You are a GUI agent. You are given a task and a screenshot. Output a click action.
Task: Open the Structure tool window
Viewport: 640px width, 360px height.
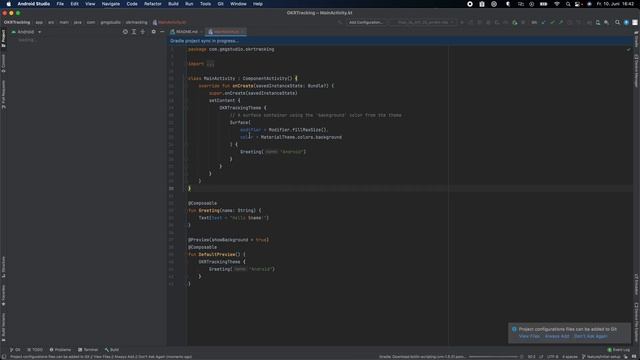click(3, 268)
